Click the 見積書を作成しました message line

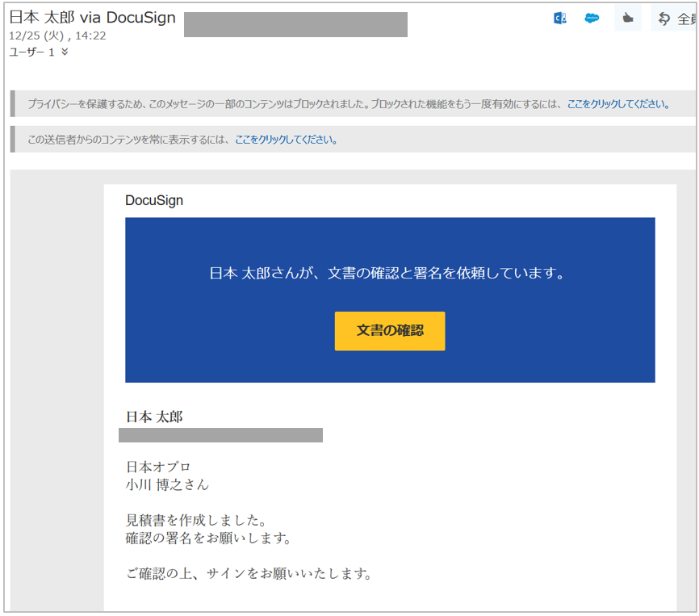(196, 520)
